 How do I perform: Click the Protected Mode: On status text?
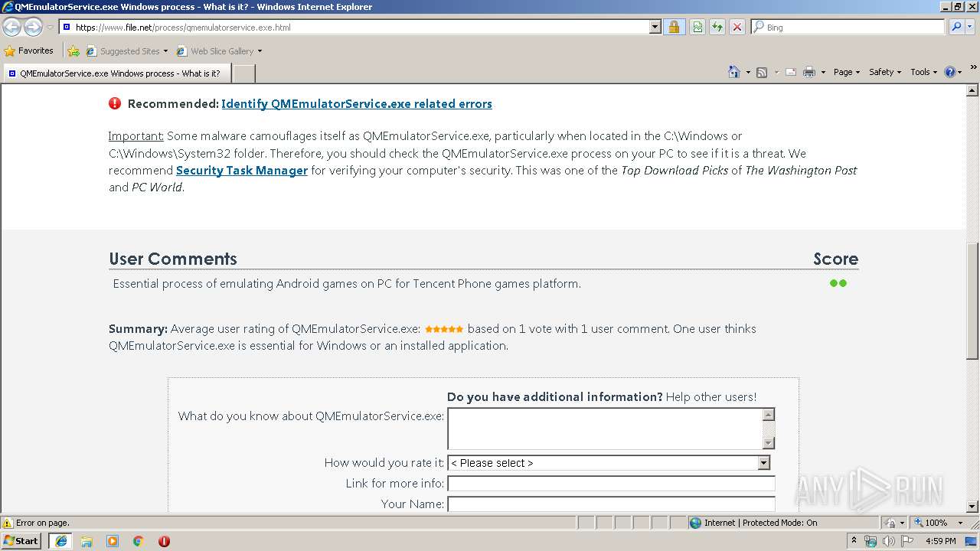(779, 523)
